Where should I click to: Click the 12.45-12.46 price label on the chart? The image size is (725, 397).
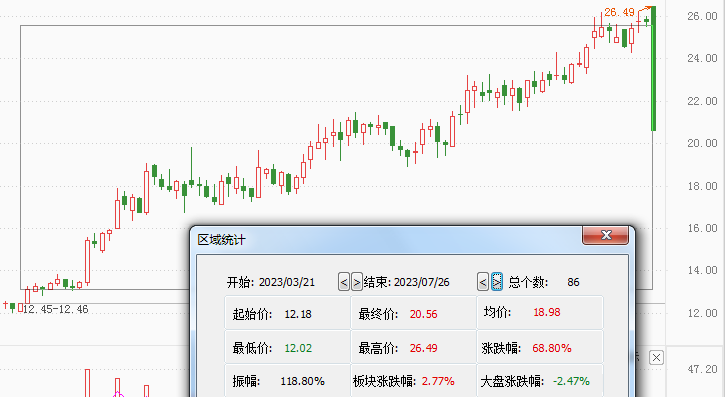55,309
